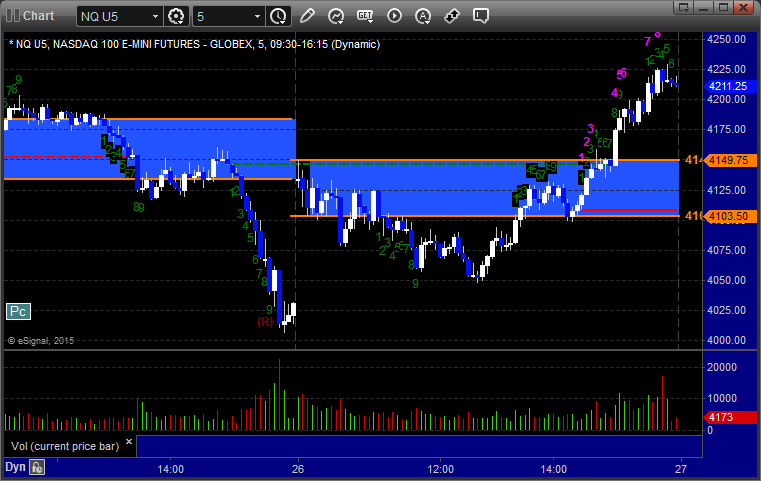Expand the NQ U5 symbol dropdown
Viewport: 761px width, 481px height.
155,17
